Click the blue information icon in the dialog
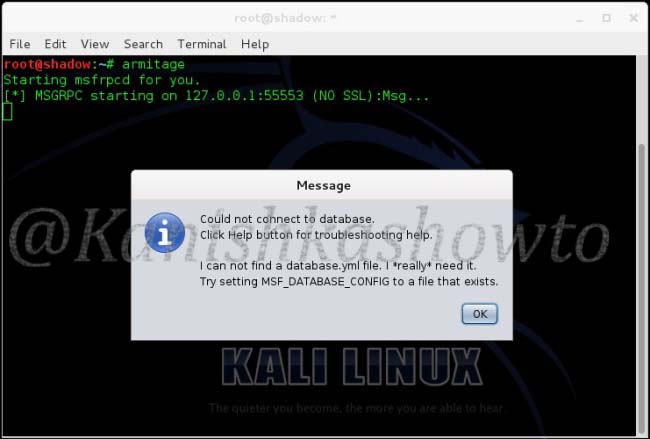 tap(165, 233)
